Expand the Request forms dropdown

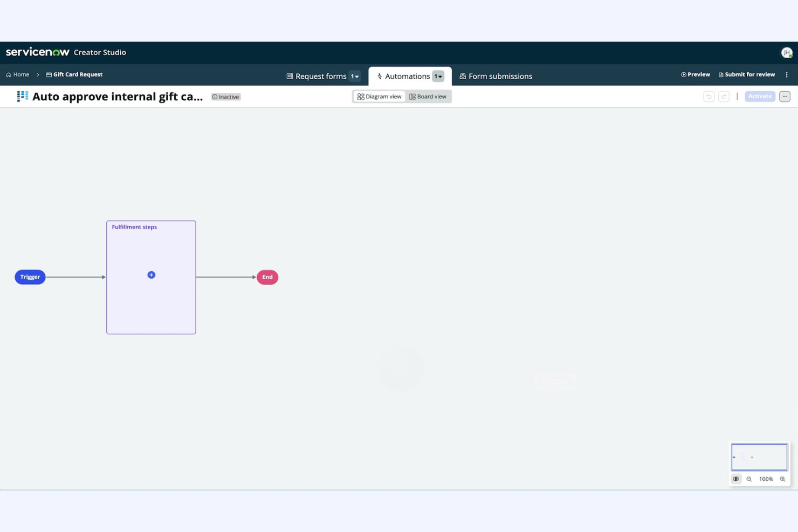[x=355, y=76]
